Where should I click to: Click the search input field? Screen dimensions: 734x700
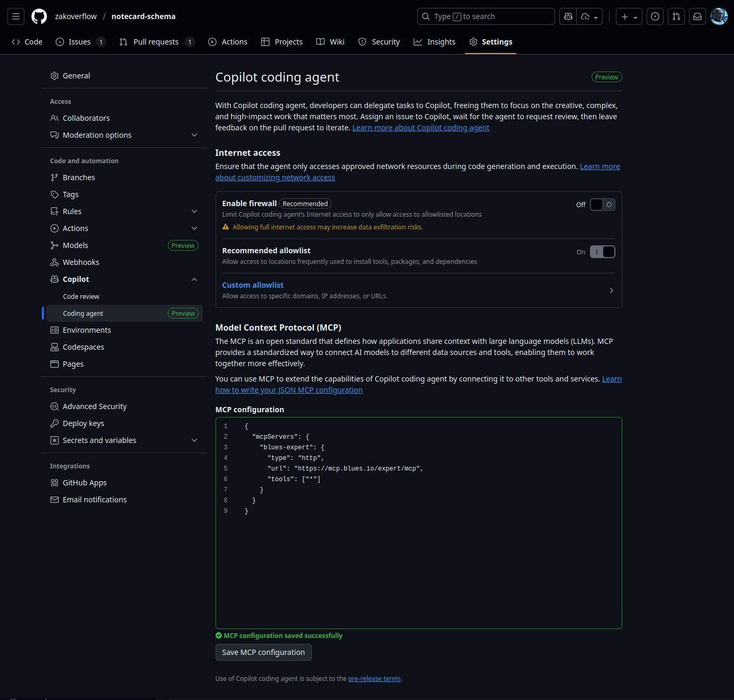click(x=486, y=16)
